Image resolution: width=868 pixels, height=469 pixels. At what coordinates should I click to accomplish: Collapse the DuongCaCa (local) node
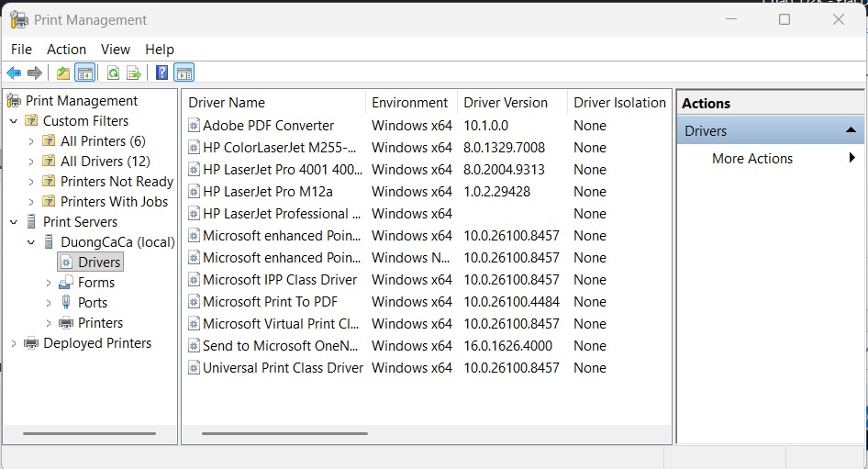31,242
